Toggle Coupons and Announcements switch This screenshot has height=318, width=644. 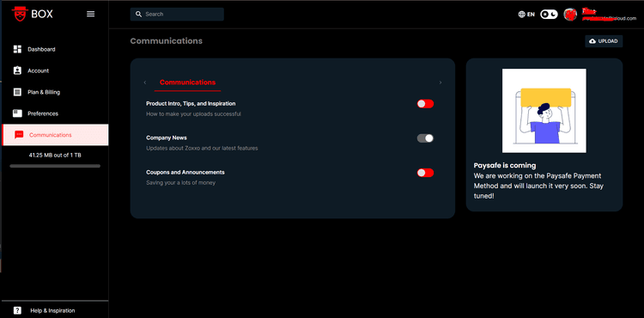click(425, 173)
